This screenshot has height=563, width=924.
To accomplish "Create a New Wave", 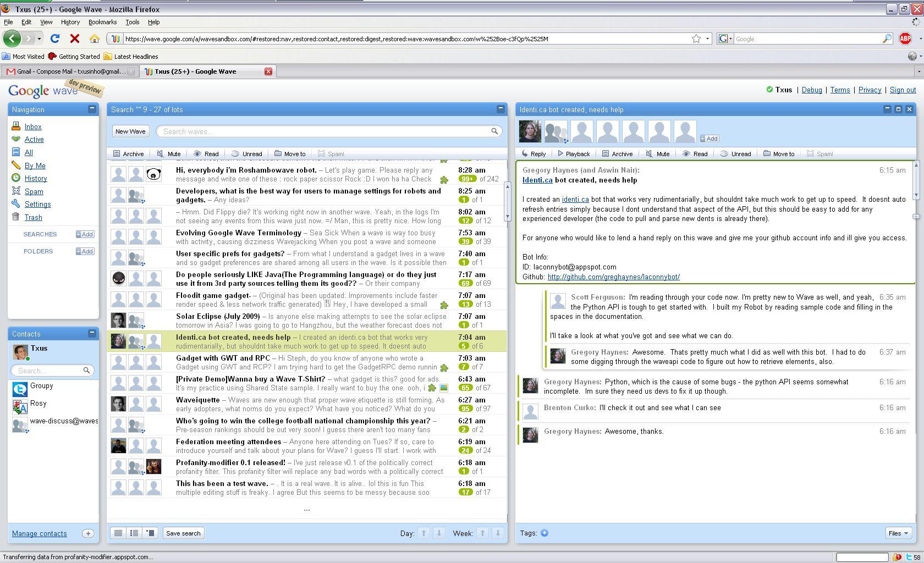I will point(130,131).
